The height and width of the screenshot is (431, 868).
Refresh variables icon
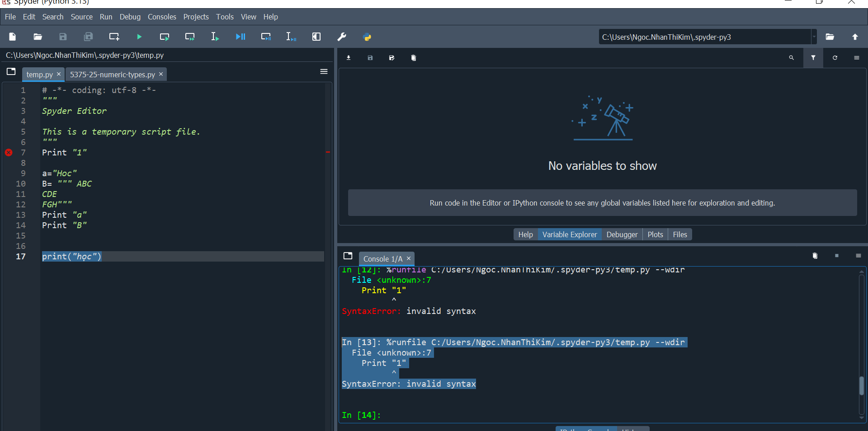[x=835, y=58]
